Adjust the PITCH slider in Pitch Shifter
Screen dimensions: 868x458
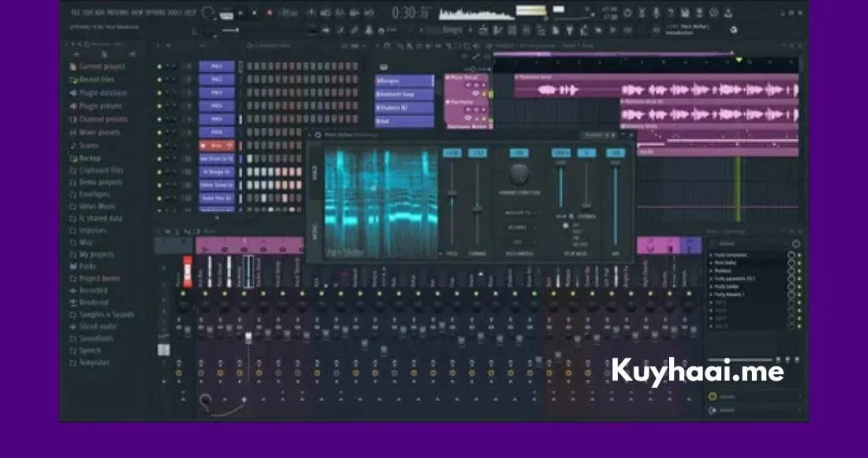click(451, 193)
